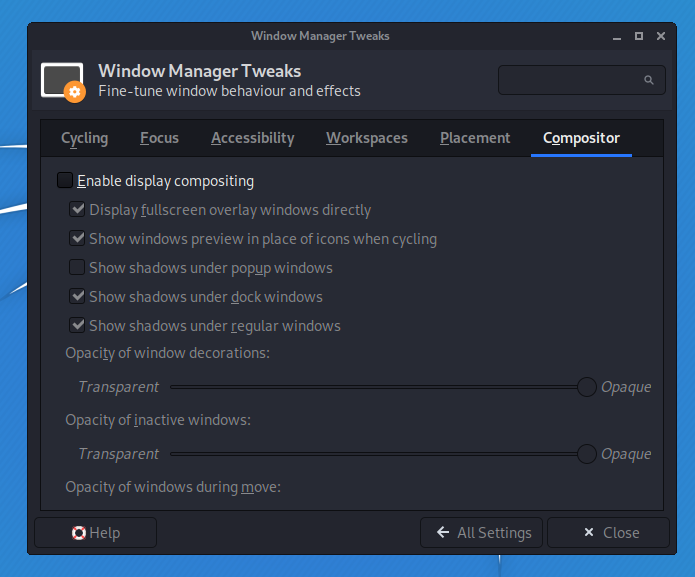Go to the Workspaces tab
This screenshot has height=577, width=695.
point(367,138)
